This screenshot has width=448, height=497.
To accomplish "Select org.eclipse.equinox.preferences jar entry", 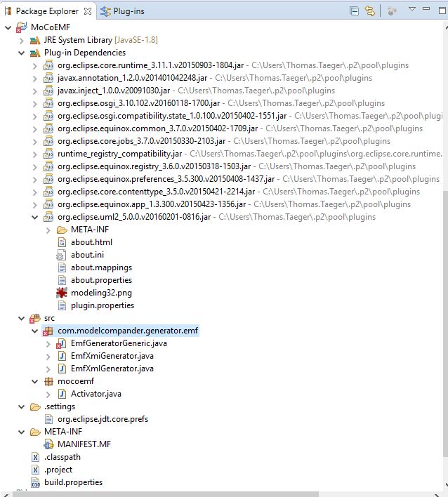I will (166, 180).
